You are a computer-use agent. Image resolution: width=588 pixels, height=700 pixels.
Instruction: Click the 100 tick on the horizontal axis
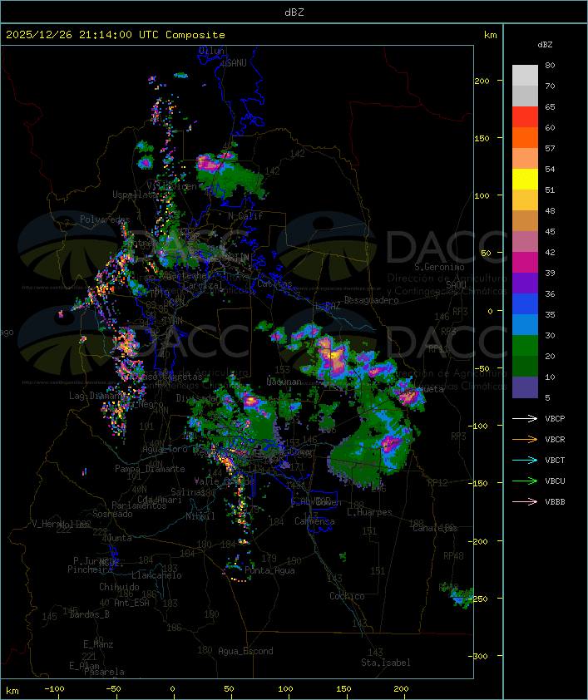click(x=286, y=689)
